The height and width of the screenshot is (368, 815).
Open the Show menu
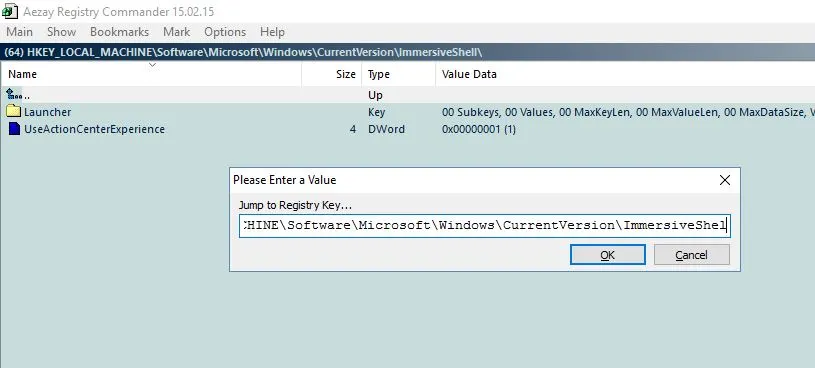coord(61,32)
